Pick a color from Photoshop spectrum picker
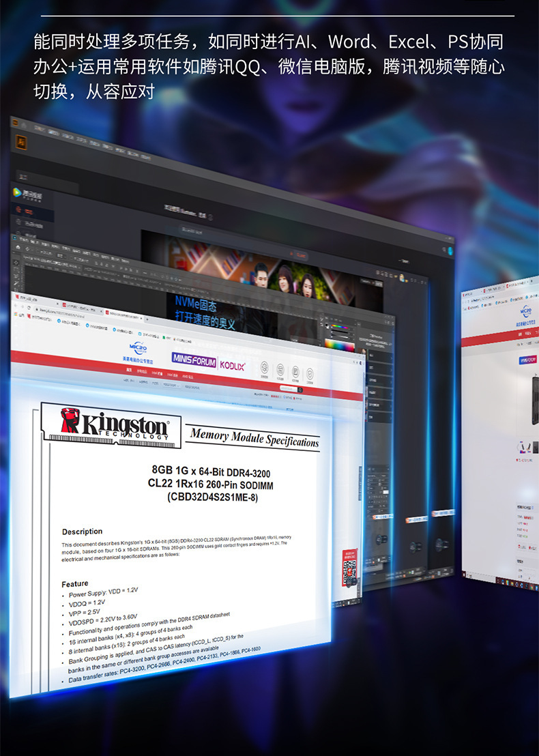Viewport: 539px width, 756px height. pos(339,345)
